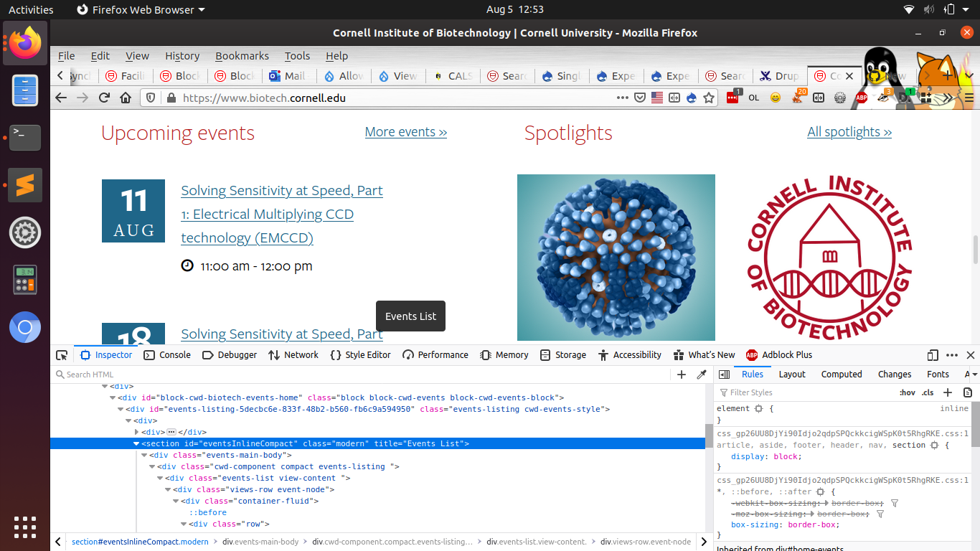
Task: Open the Bookmarks menu
Action: click(x=242, y=56)
